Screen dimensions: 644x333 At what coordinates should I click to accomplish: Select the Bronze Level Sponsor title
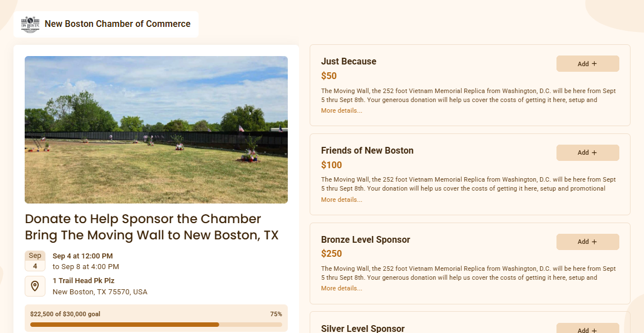tap(365, 240)
